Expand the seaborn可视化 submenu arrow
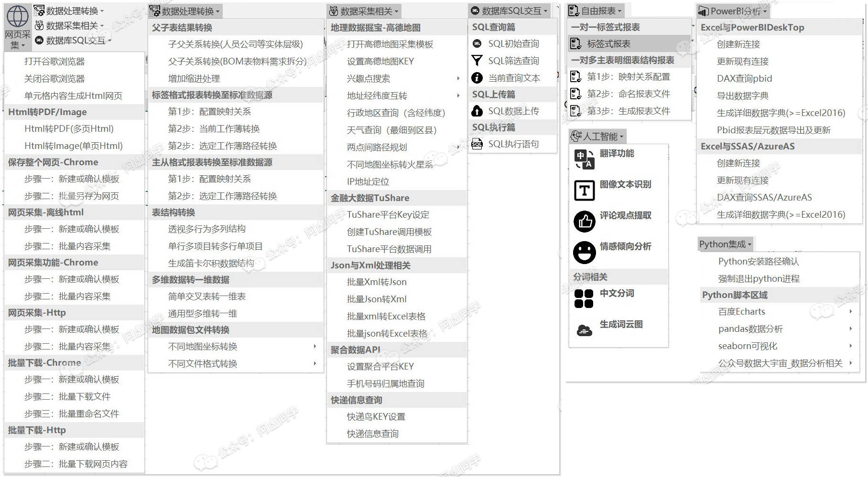The image size is (868, 477). (850, 346)
